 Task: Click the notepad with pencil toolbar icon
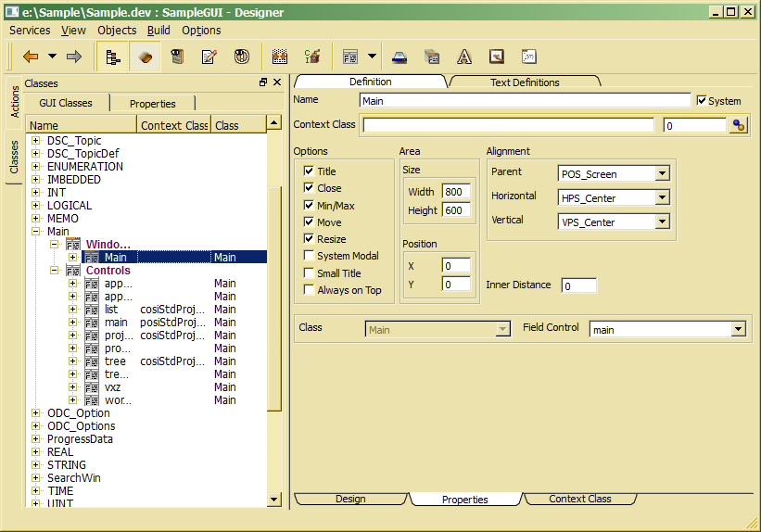pos(209,57)
